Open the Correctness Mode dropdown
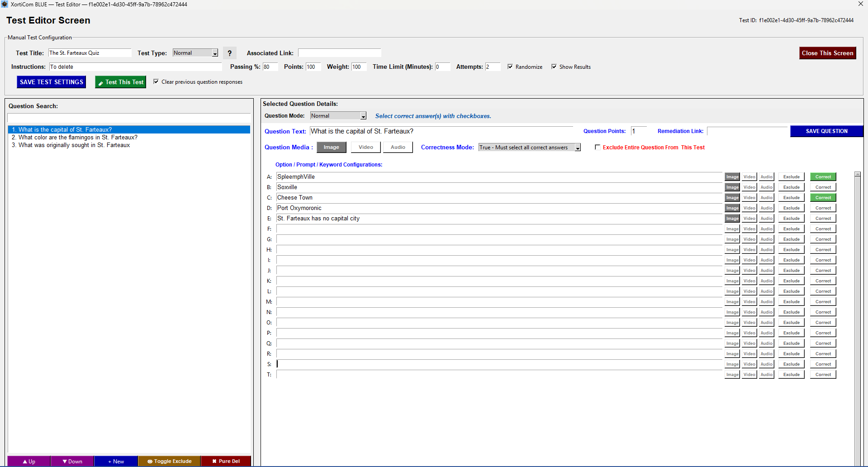This screenshot has height=467, width=868. [x=578, y=148]
